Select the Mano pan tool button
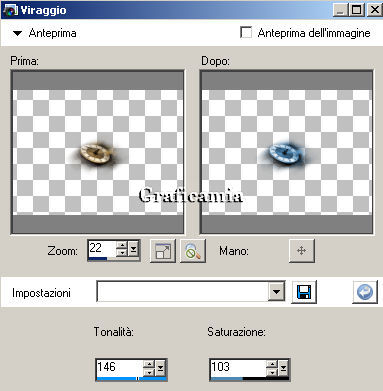The width and height of the screenshot is (383, 391). point(301,251)
